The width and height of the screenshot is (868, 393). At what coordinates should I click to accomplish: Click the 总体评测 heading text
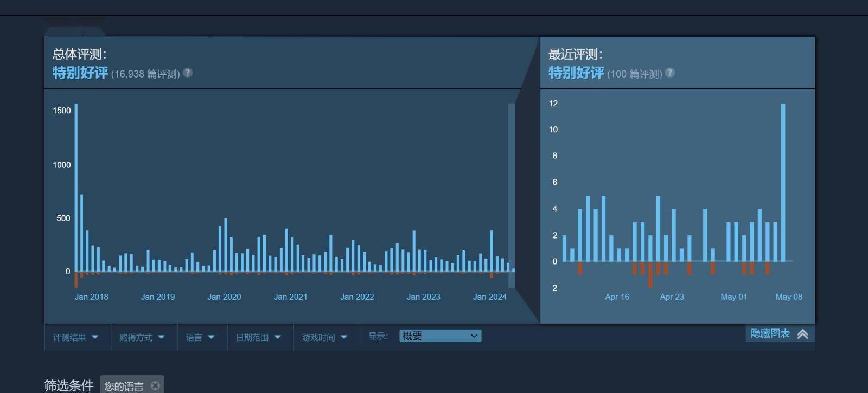(80, 54)
